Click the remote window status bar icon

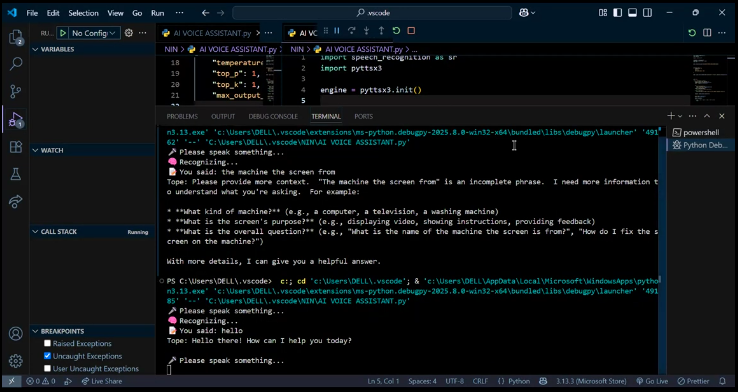[x=12, y=381]
